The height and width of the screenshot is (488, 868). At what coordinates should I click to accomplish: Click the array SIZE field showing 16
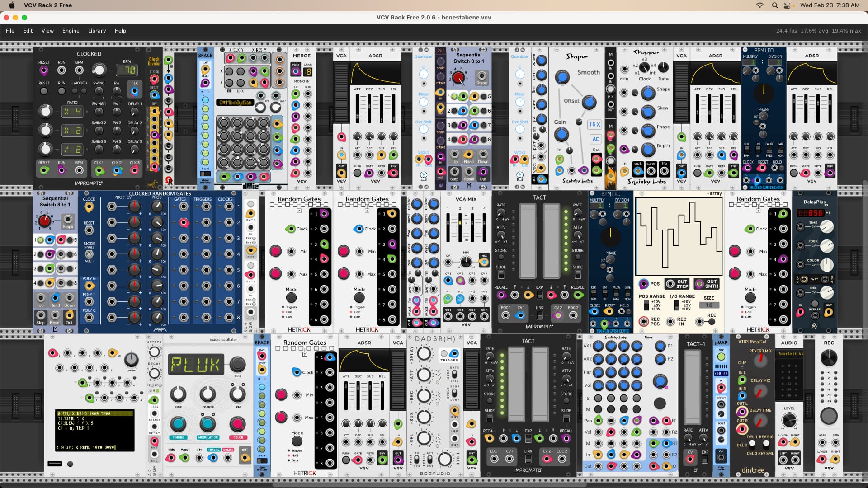[709, 305]
